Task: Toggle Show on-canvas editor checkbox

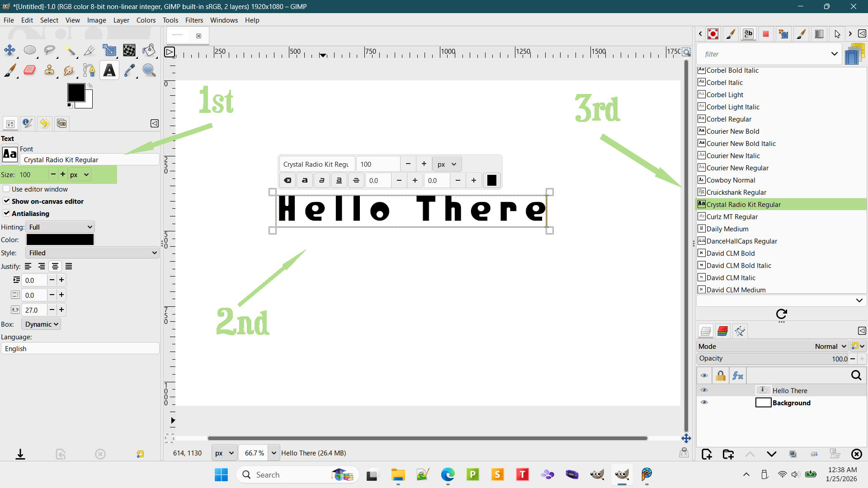Action: click(6, 201)
